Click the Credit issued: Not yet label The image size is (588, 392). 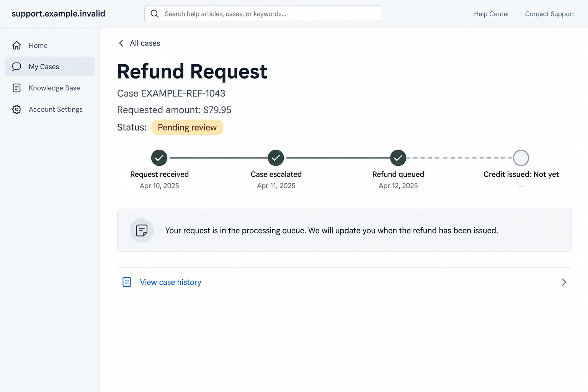pos(521,174)
